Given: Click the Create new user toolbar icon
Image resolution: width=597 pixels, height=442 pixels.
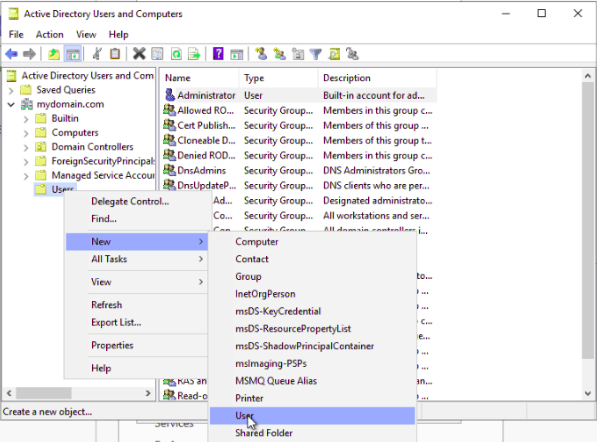Looking at the screenshot, I should (261, 54).
